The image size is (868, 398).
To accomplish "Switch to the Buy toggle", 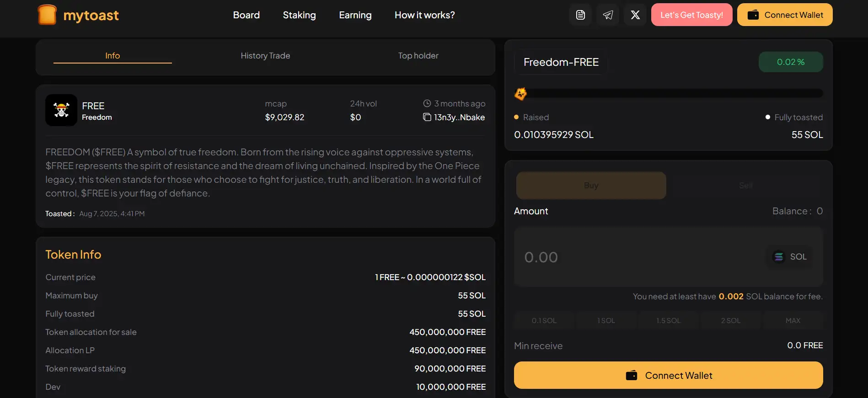I will [x=591, y=186].
